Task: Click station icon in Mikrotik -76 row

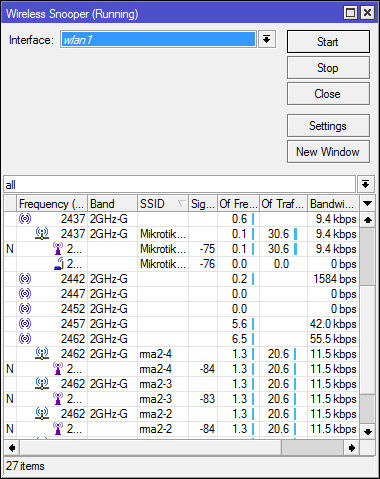Action: point(59,263)
